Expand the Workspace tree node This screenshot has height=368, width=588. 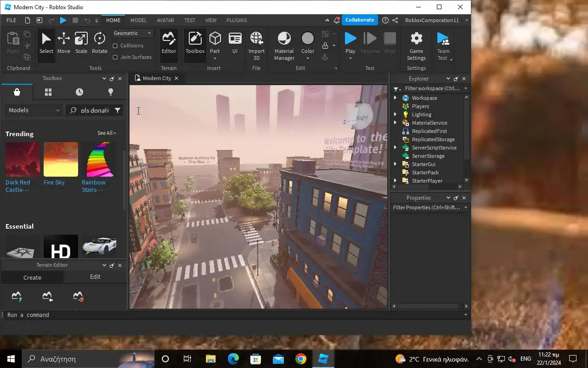click(395, 98)
